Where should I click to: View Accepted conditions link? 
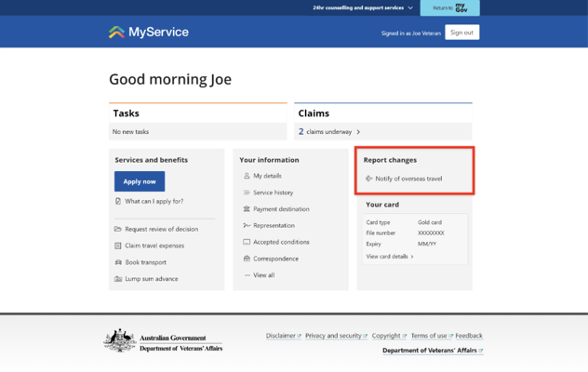281,242
